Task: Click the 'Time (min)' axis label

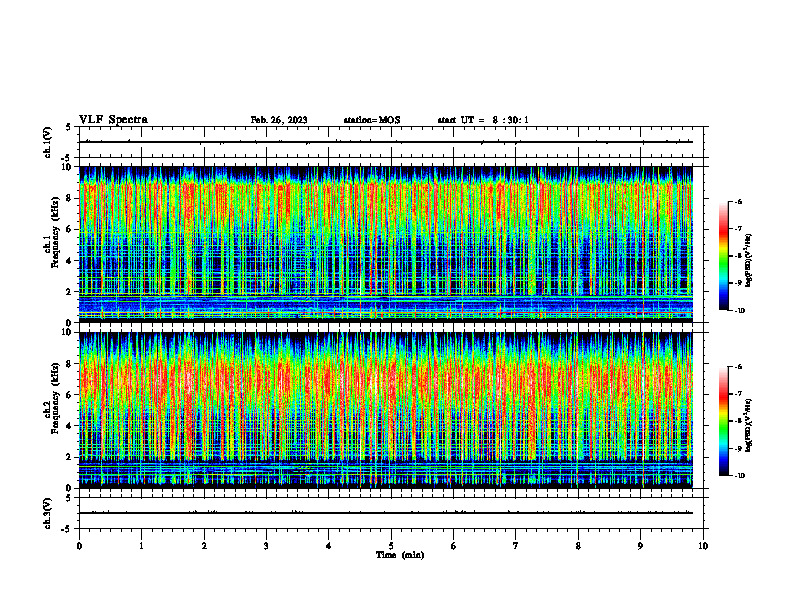Action: [x=400, y=555]
